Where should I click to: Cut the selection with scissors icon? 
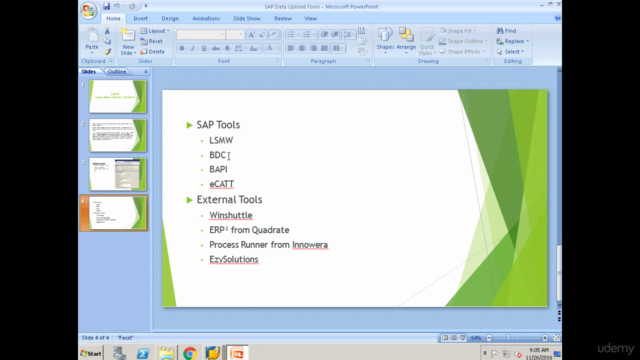tap(107, 31)
